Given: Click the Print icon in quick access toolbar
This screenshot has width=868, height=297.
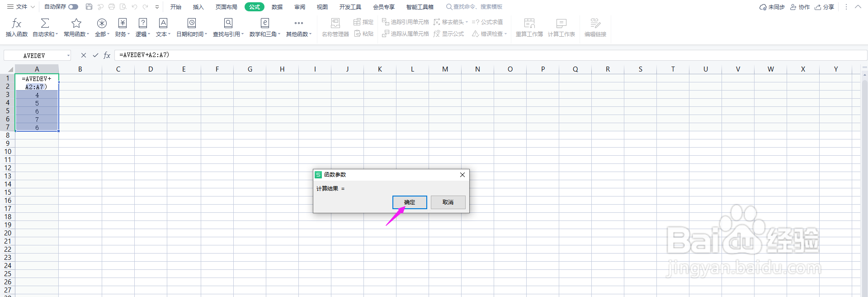Looking at the screenshot, I should pos(112,7).
